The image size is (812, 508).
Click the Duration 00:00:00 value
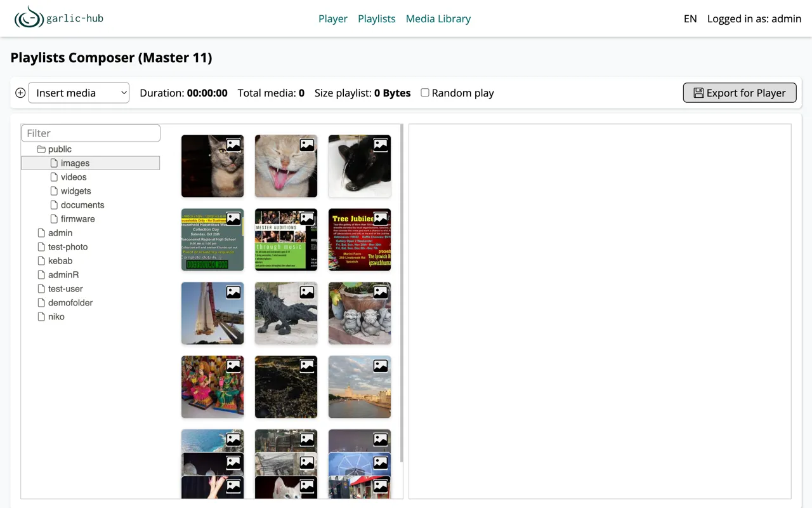point(207,93)
